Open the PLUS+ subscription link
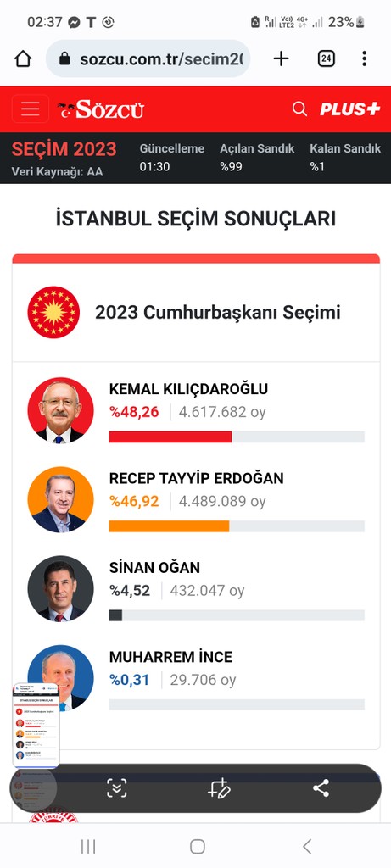This screenshot has height=868, width=391. click(x=350, y=109)
